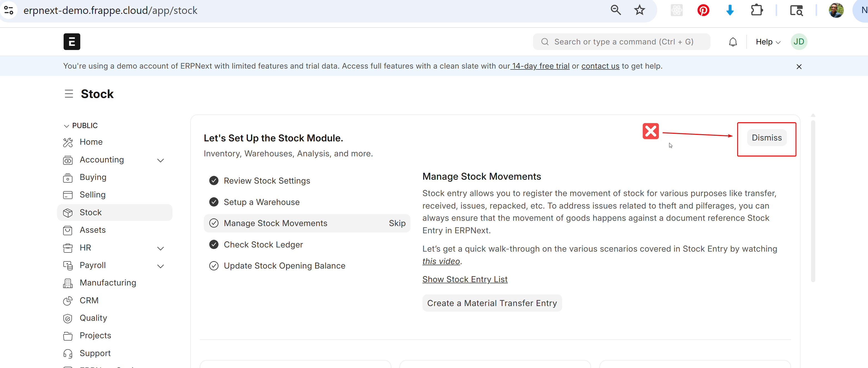
Task: Click the Payroll sidebar icon
Action: [x=68, y=266]
